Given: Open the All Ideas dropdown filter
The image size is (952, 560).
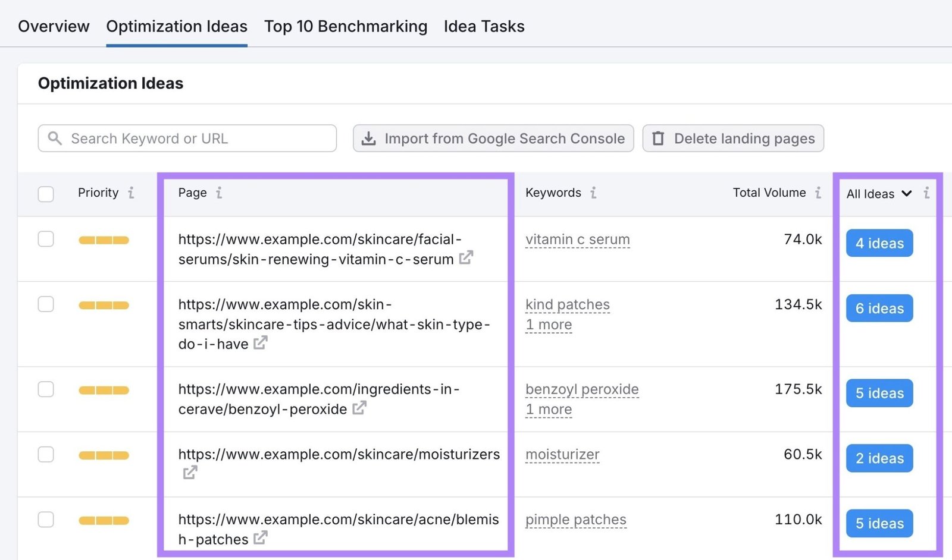Looking at the screenshot, I should (x=879, y=194).
